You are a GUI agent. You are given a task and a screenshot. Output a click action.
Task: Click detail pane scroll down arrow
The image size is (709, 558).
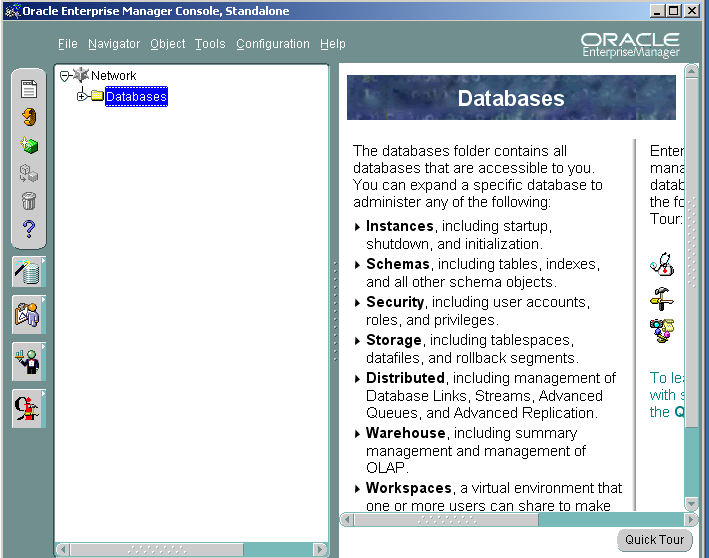(x=691, y=503)
